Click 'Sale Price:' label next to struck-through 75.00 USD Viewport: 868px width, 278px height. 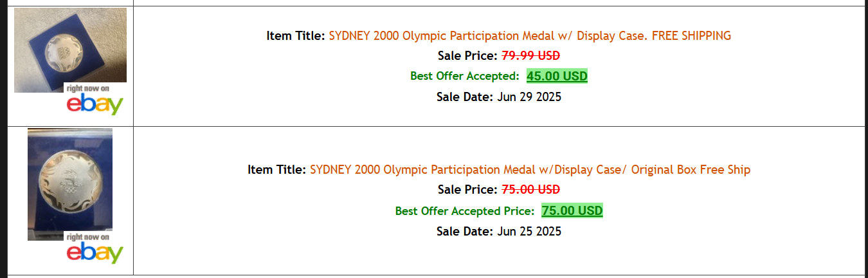[x=467, y=190]
